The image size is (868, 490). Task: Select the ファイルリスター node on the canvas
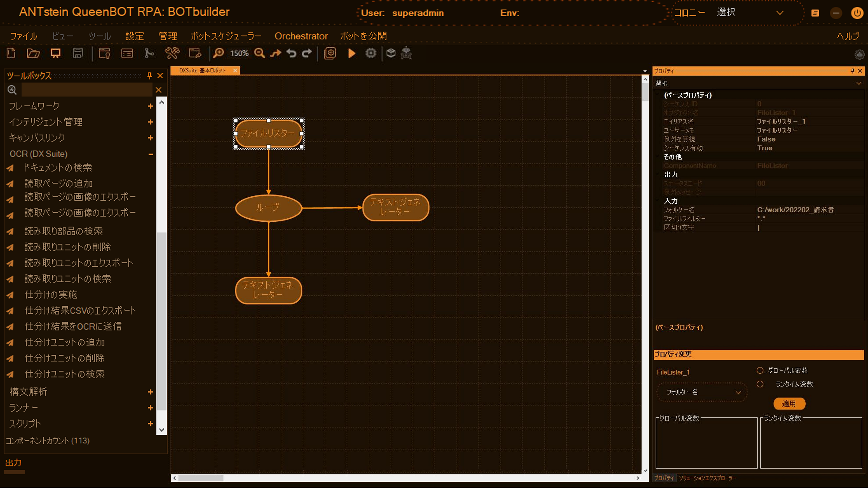point(269,134)
